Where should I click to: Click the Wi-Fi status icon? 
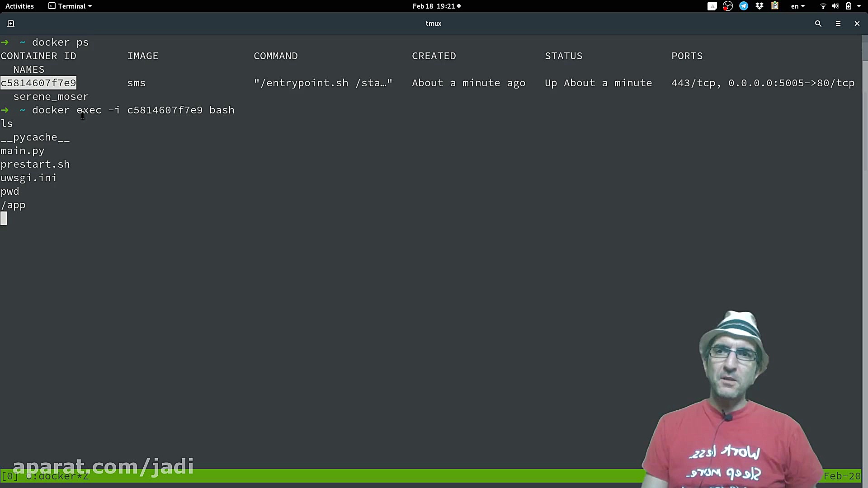823,6
